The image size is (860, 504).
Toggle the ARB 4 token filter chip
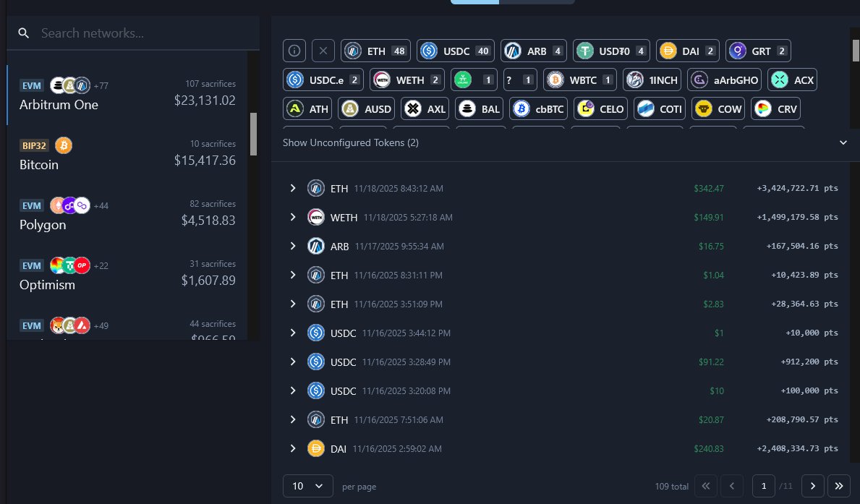pyautogui.click(x=533, y=51)
